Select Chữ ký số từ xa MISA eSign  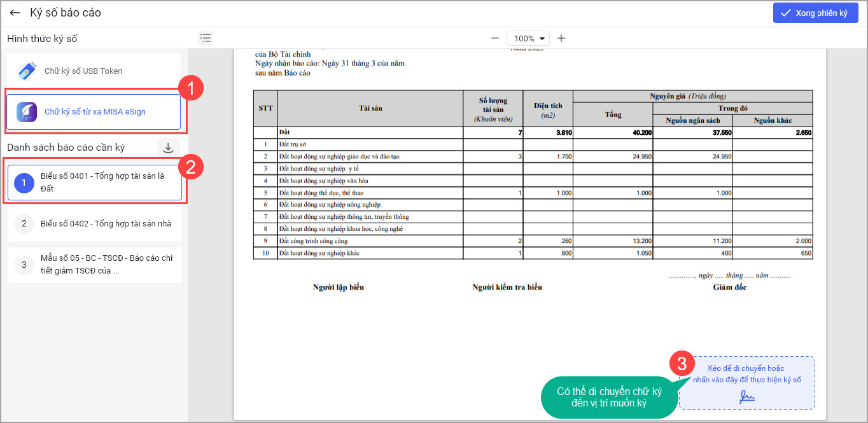coord(94,112)
